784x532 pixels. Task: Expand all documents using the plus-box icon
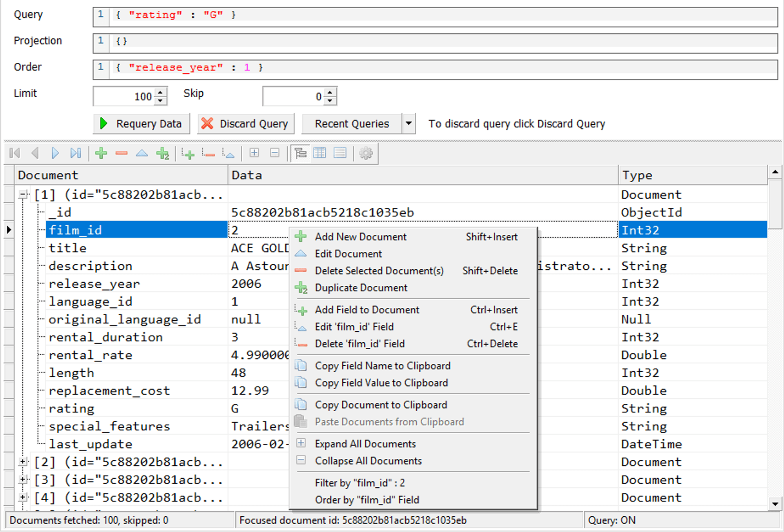click(x=254, y=153)
